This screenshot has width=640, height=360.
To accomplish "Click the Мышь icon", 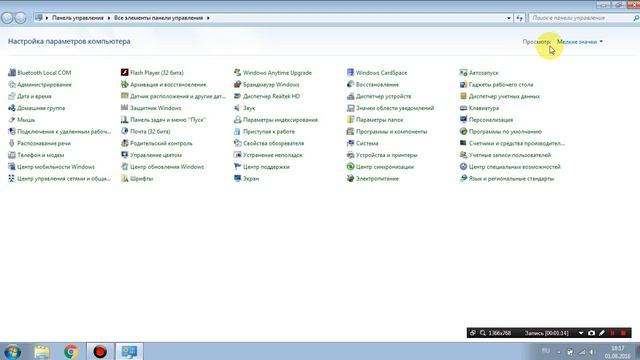I will pos(12,120).
